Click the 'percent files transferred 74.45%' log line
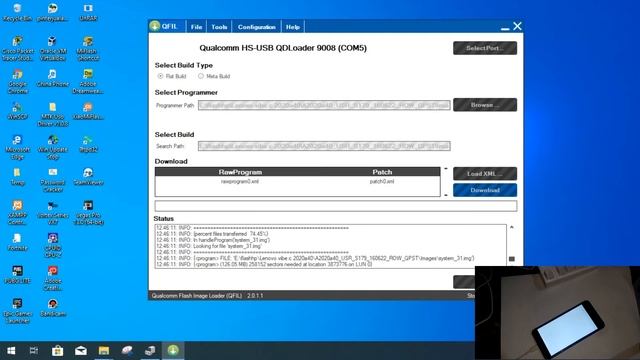This screenshot has height=360, width=640. [x=212, y=234]
